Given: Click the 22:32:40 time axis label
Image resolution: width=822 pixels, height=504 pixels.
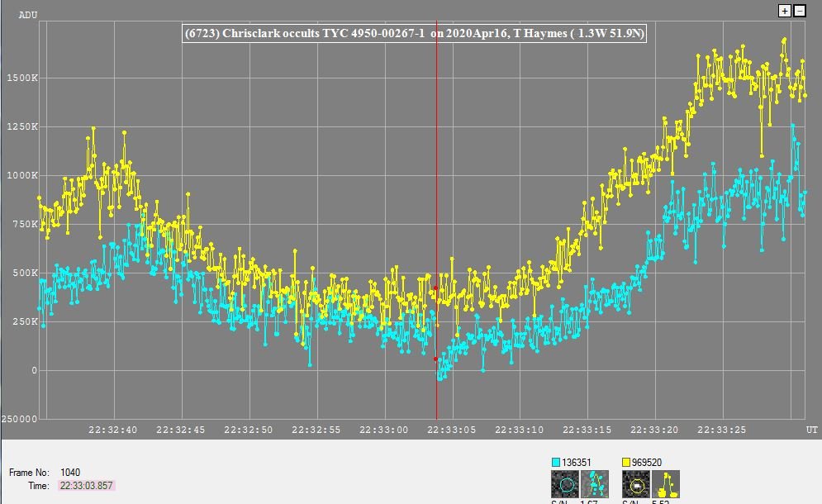Looking at the screenshot, I should [112, 430].
